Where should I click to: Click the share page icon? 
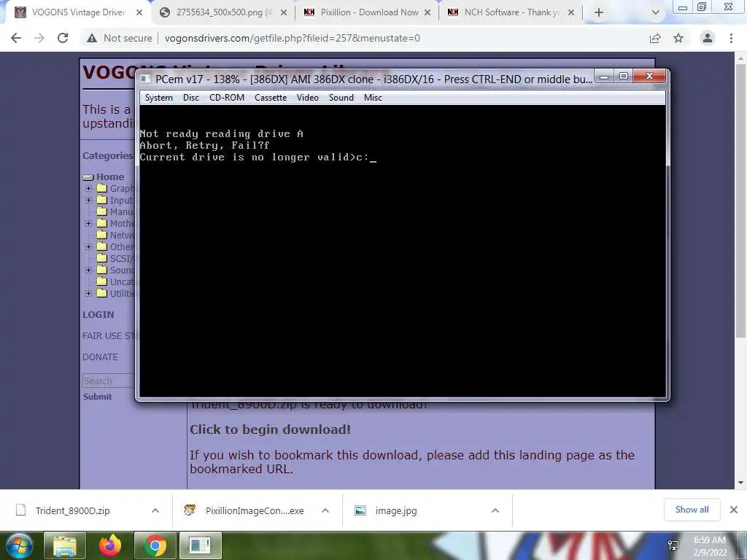point(655,38)
